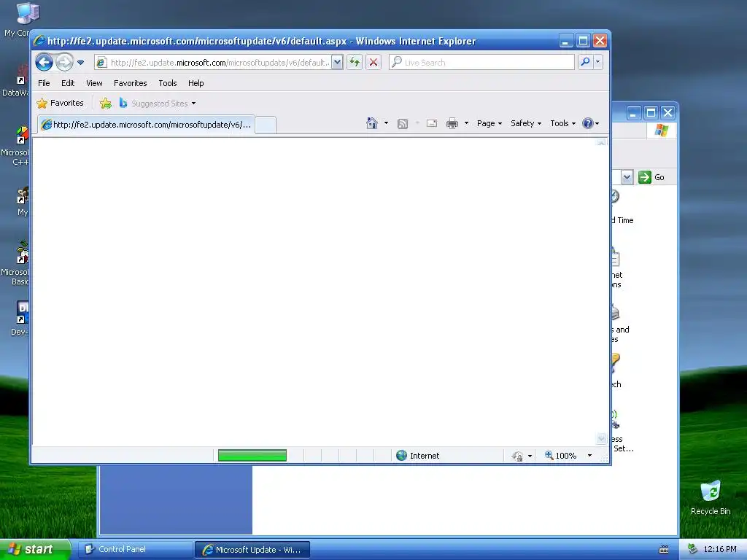Open search provider options dropdown
This screenshot has width=747, height=560.
pyautogui.click(x=598, y=63)
